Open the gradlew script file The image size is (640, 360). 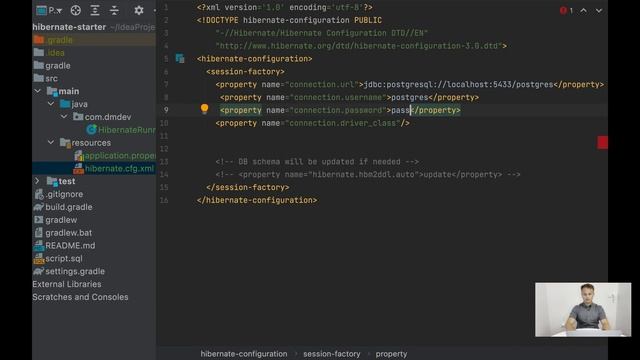point(56,220)
